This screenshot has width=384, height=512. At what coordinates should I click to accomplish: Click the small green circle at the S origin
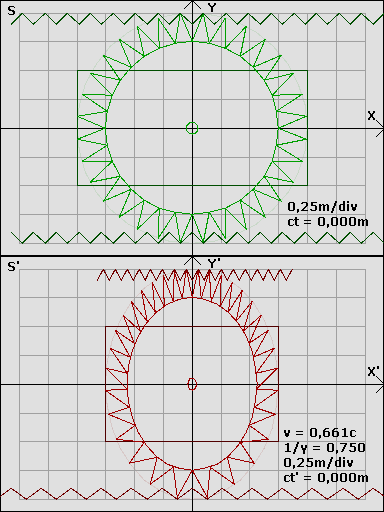coord(192,128)
